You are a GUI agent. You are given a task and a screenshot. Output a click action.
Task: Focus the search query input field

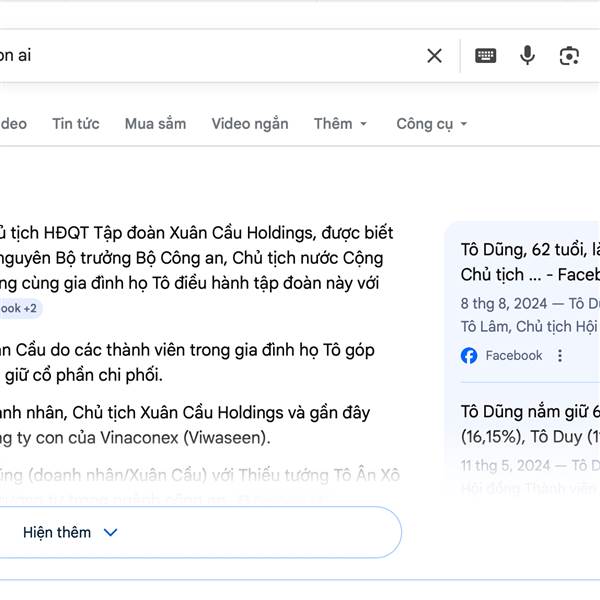point(200,56)
